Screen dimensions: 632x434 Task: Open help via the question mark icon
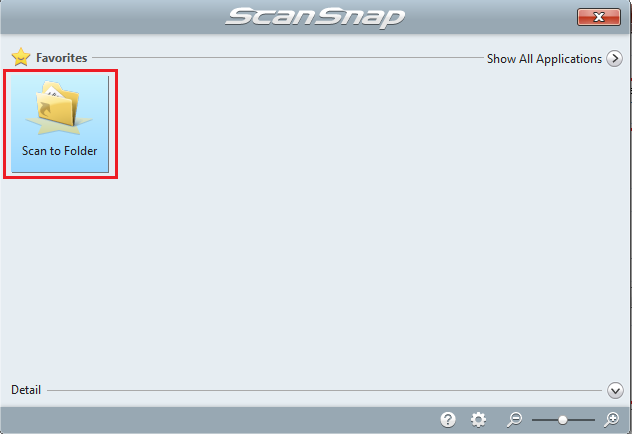pyautogui.click(x=448, y=419)
